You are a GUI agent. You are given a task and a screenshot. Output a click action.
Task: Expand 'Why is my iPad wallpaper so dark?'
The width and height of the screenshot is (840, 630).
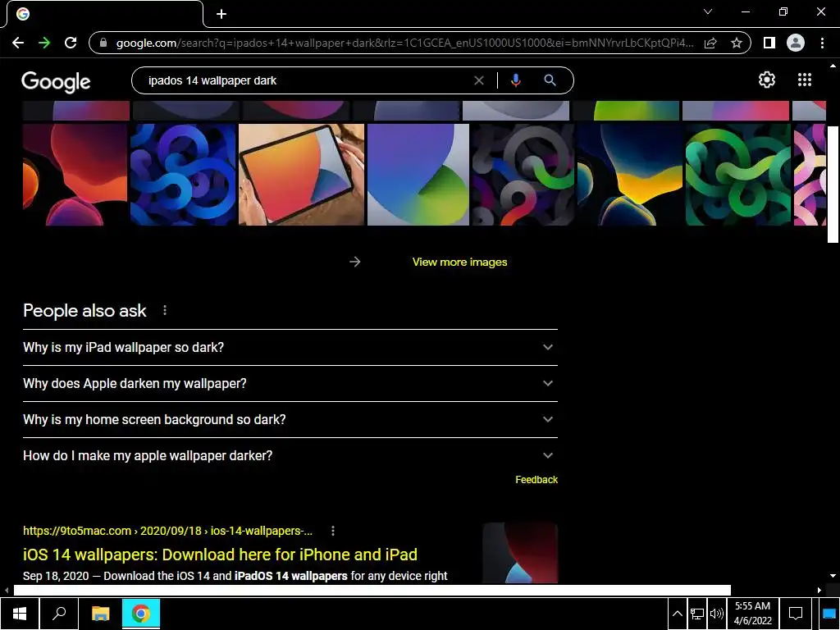290,347
